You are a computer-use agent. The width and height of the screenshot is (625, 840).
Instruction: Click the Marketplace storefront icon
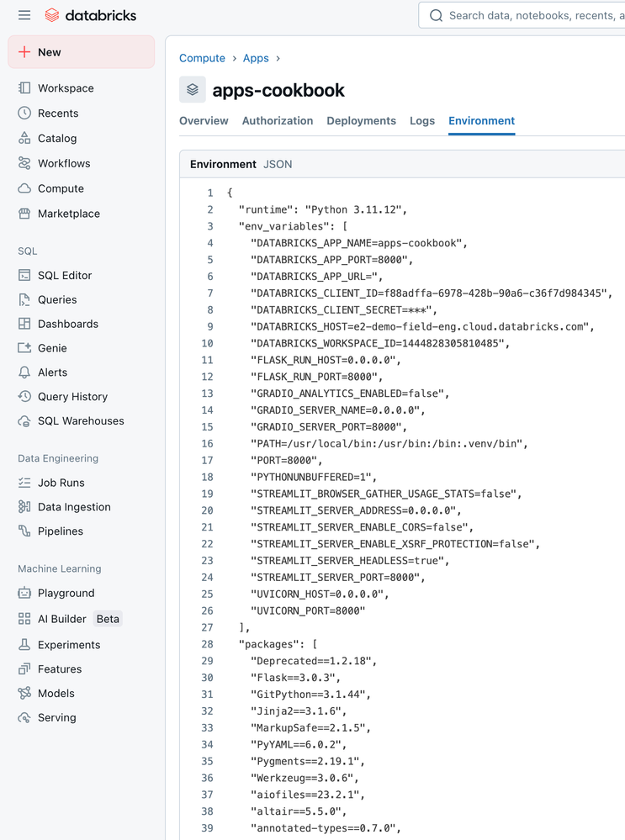point(24,214)
